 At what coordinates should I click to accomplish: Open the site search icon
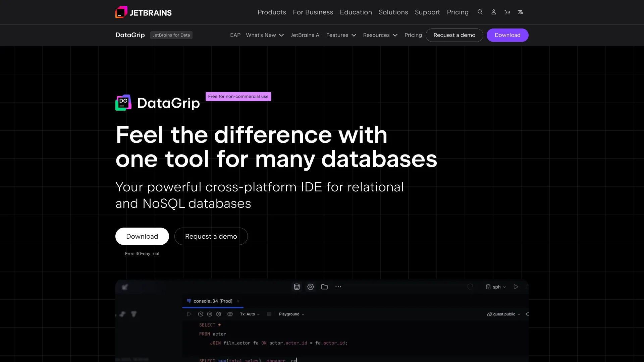click(x=480, y=12)
